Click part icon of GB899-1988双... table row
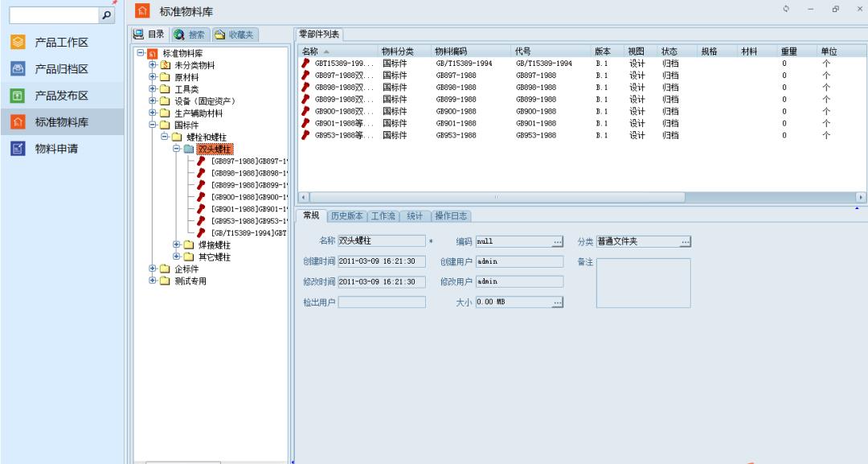 (305, 99)
